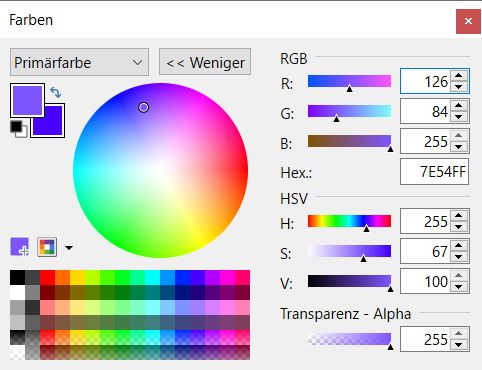Image resolution: width=482 pixels, height=370 pixels.
Task: Increase G value with up arrow
Action: coord(459,106)
